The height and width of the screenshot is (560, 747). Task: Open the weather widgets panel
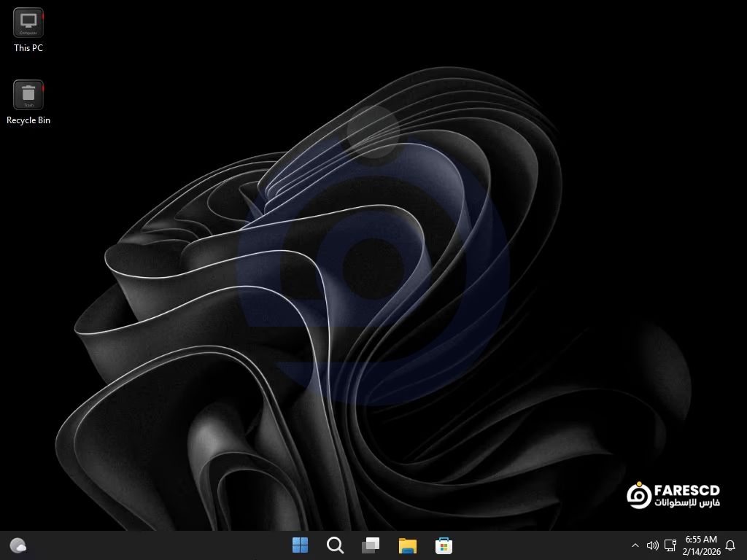tap(18, 545)
